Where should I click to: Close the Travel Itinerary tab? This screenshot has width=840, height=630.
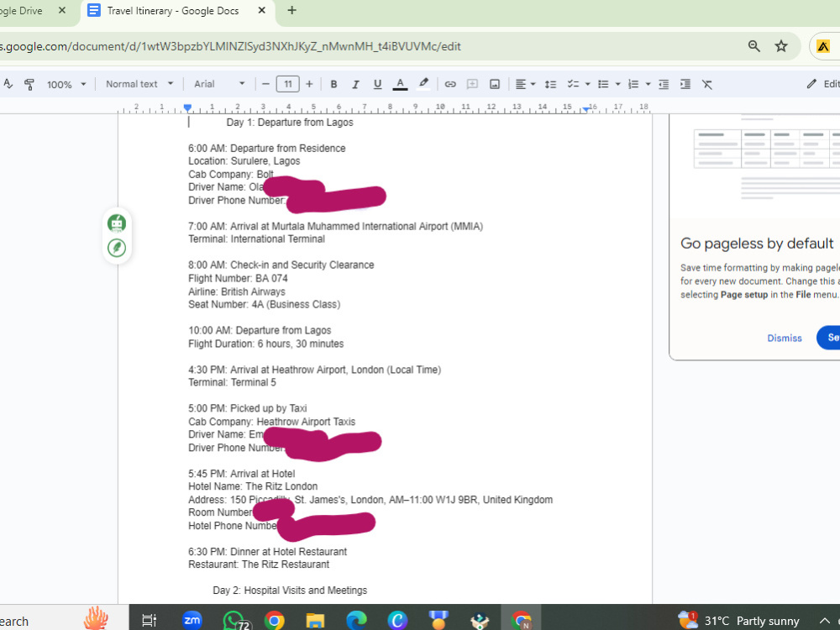[261, 10]
